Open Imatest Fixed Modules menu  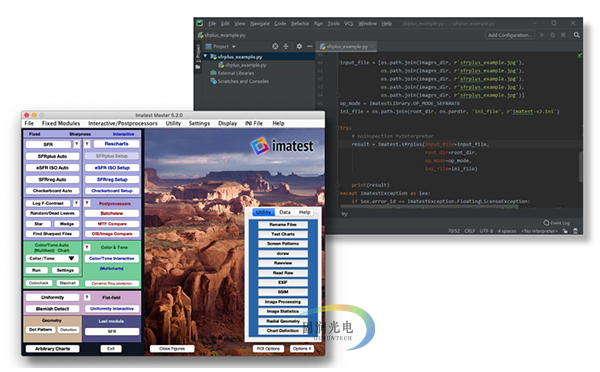[61, 123]
